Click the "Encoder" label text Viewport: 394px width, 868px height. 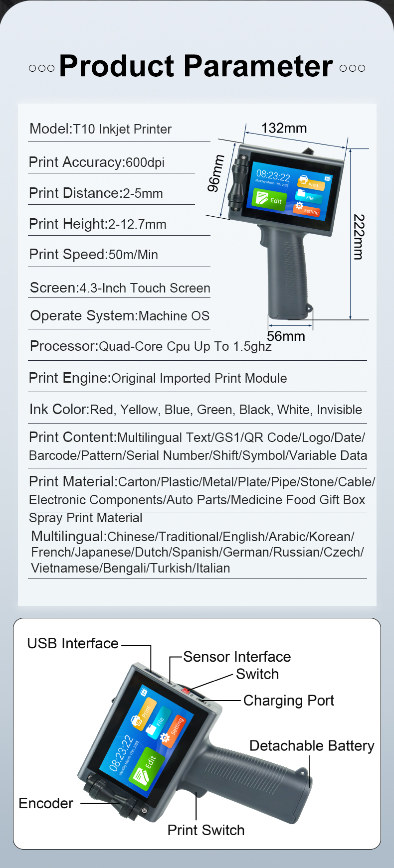(46, 803)
